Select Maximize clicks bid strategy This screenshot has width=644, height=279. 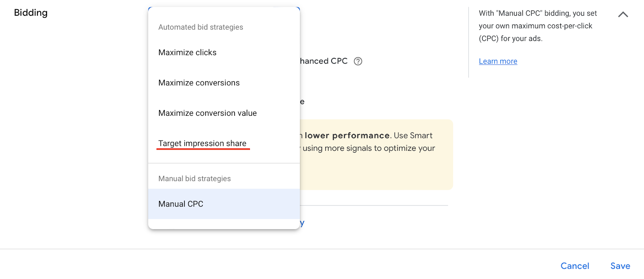click(x=187, y=53)
